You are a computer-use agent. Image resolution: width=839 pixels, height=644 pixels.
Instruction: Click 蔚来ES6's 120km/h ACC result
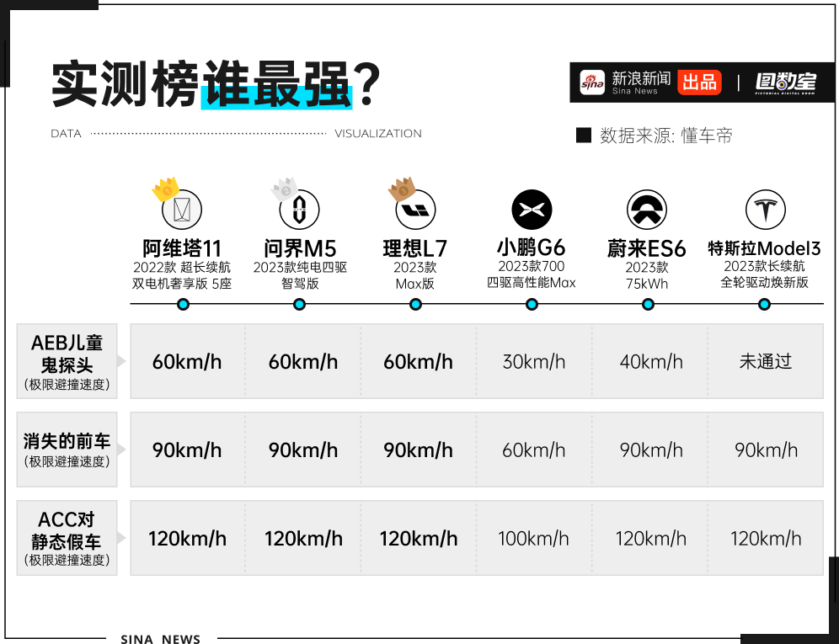click(x=650, y=538)
